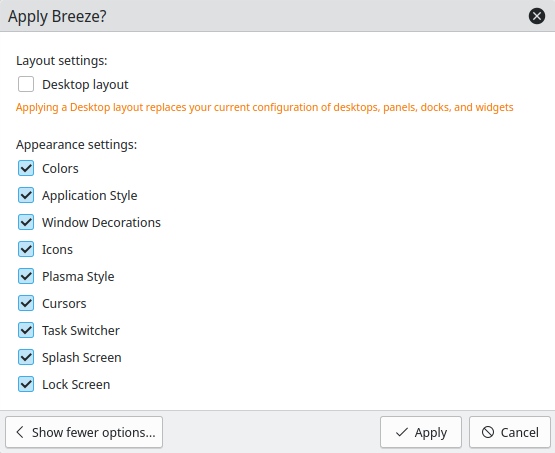Untick the Icons checkbox

pos(26,249)
